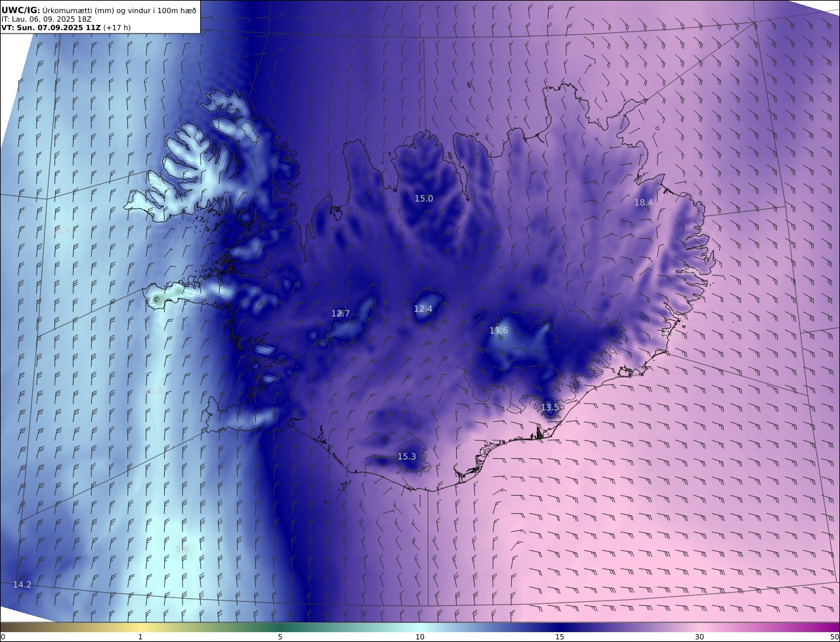Click the 9.6 value over the southwest ocean
The image size is (840, 642).
click(182, 549)
